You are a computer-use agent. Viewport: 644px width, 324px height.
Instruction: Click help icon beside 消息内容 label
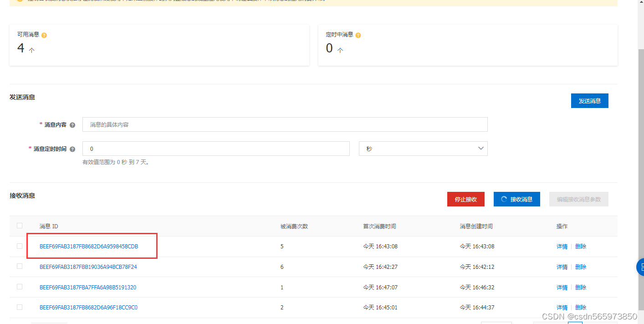(72, 125)
